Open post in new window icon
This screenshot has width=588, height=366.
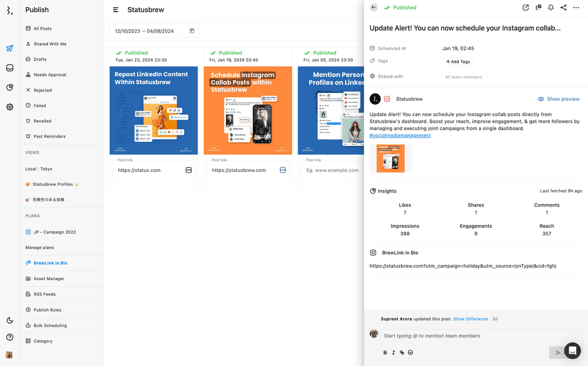(x=526, y=8)
